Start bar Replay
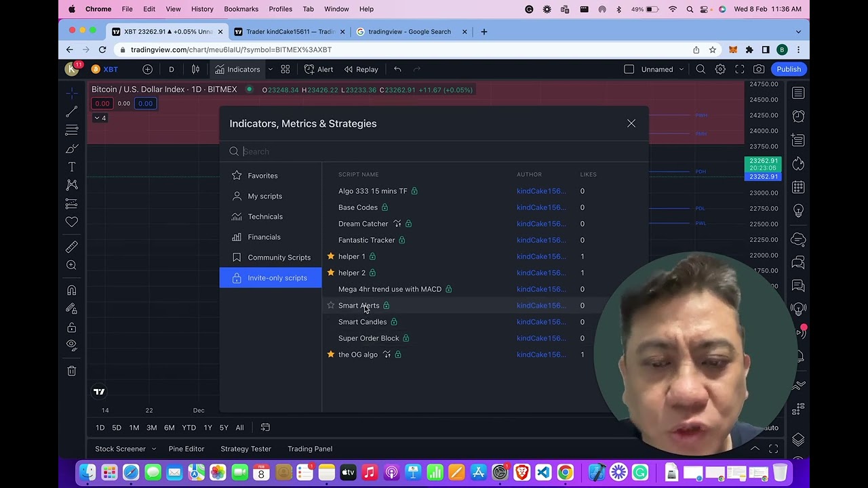 (361, 69)
